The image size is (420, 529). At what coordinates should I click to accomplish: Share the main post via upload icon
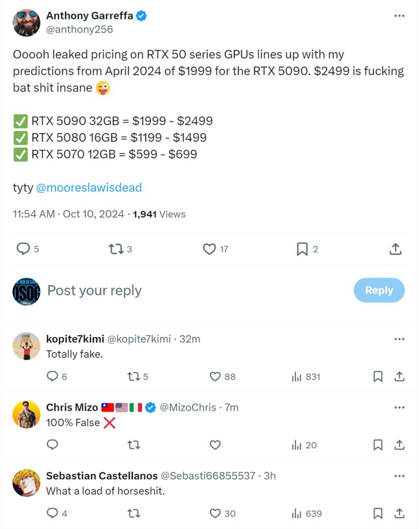coord(395,250)
